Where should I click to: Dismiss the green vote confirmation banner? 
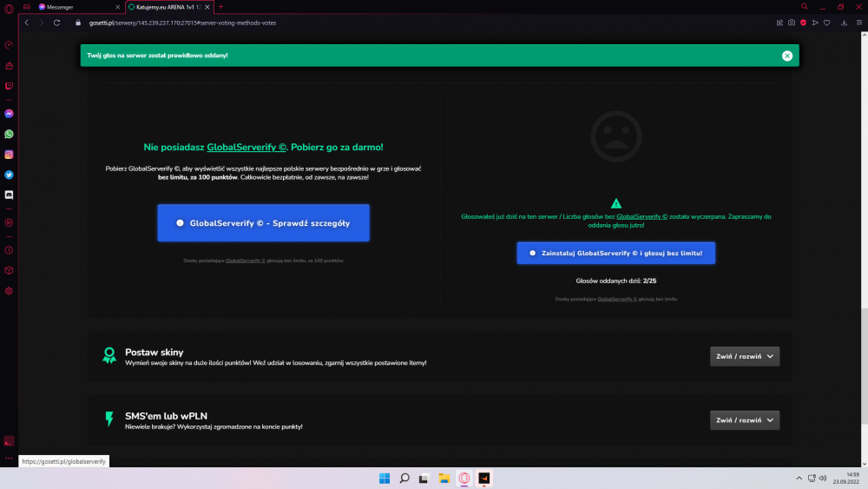coord(787,56)
